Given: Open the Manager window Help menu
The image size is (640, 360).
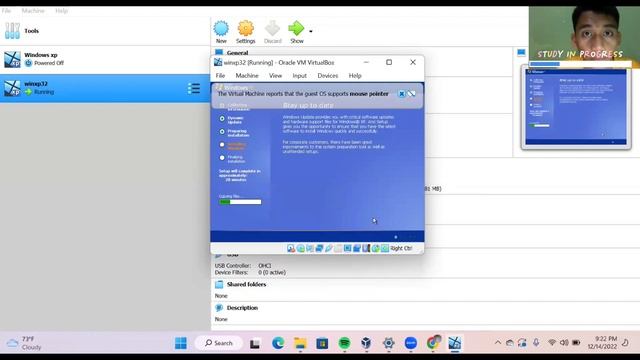Looking at the screenshot, I should click(62, 11).
